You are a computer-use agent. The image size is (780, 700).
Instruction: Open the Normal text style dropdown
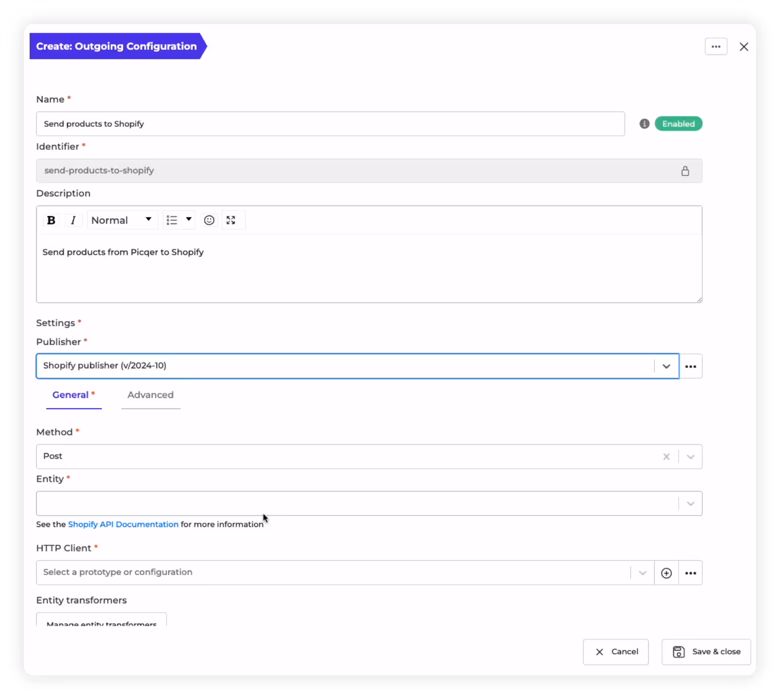(x=122, y=220)
